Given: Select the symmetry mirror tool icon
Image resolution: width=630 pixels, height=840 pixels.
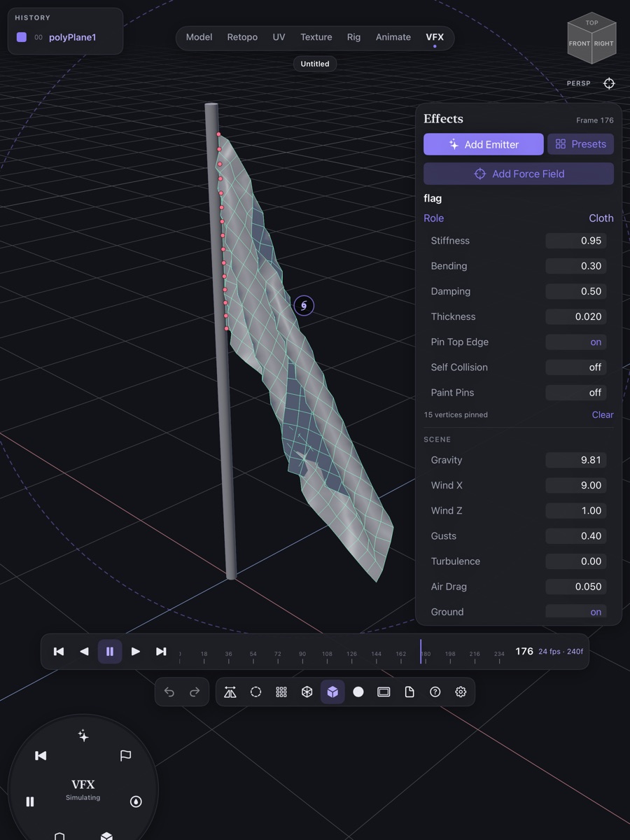Looking at the screenshot, I should 230,692.
